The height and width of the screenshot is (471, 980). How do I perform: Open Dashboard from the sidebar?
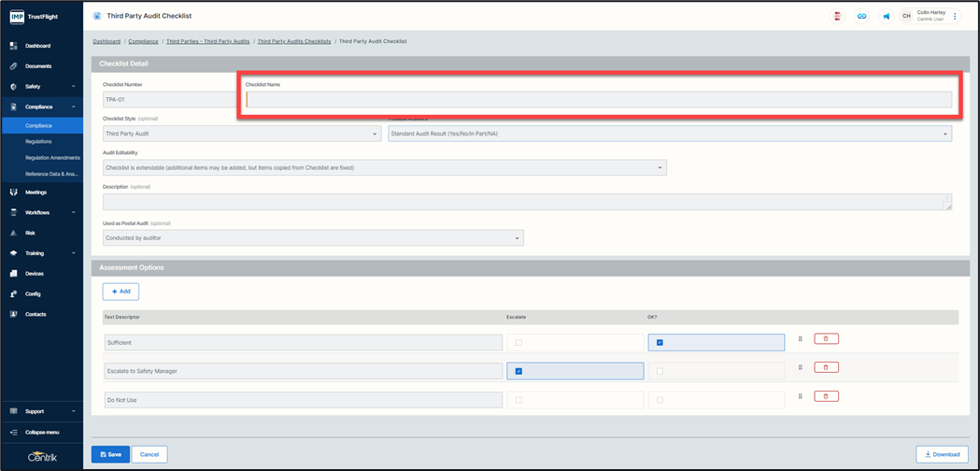tap(38, 46)
